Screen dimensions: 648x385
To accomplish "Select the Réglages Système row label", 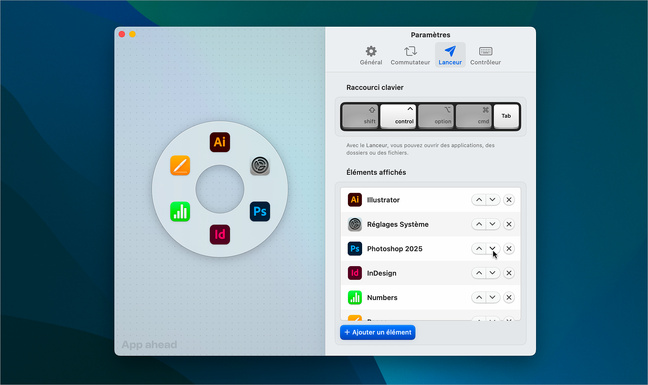I will [x=398, y=224].
